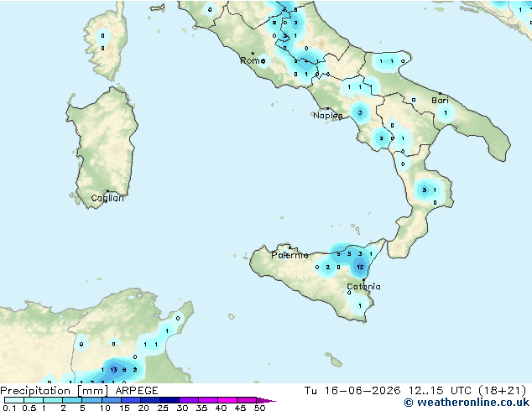Click the (18+21) forecast hour text
Screen dimensions: 532x411
click(x=502, y=391)
